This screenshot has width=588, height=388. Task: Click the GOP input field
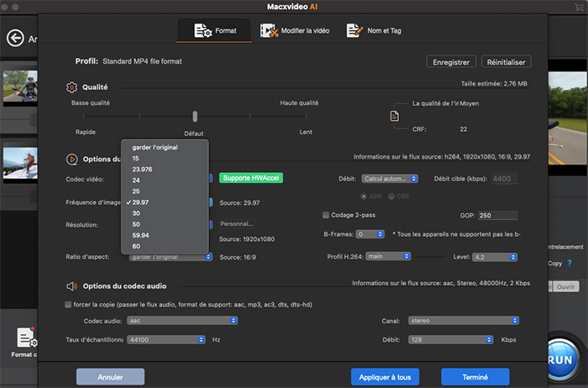coord(497,216)
